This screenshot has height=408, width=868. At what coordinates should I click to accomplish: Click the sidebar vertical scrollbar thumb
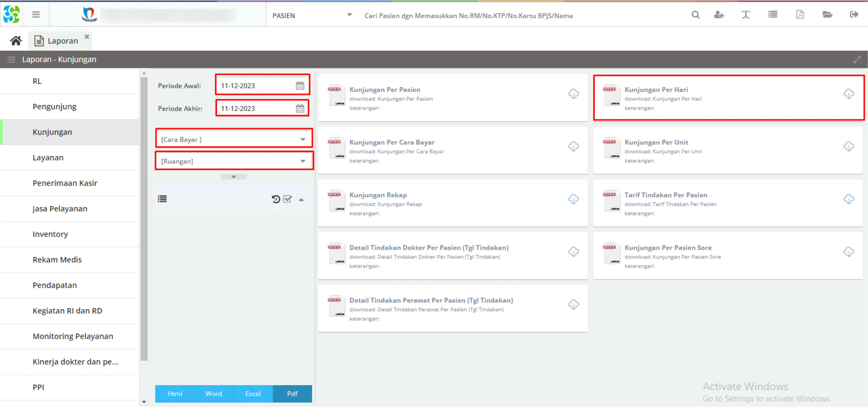pos(144,219)
